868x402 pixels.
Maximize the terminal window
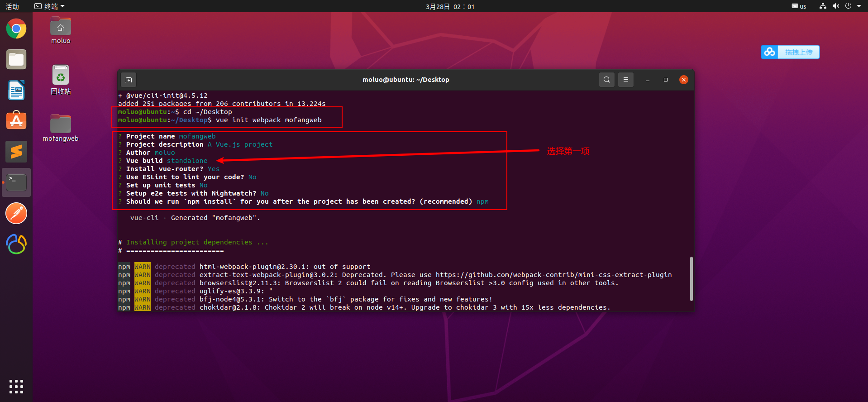click(x=666, y=80)
